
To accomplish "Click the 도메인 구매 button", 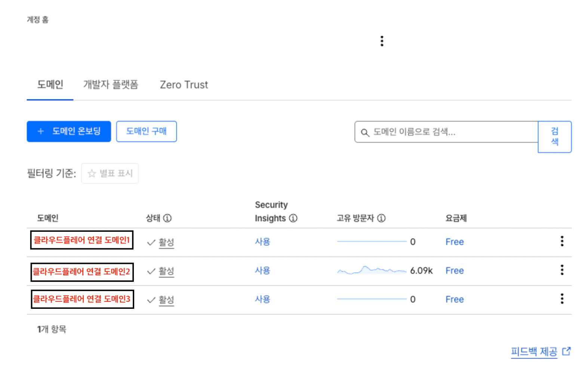I will 146,132.
